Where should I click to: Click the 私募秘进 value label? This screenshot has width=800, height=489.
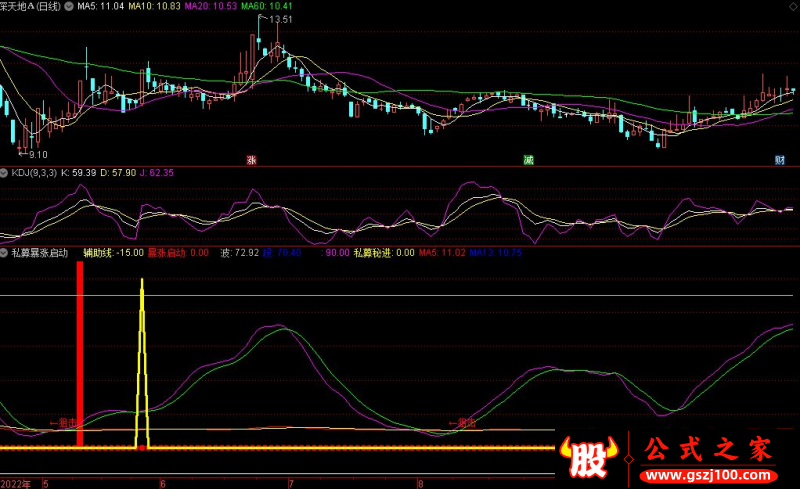point(384,254)
